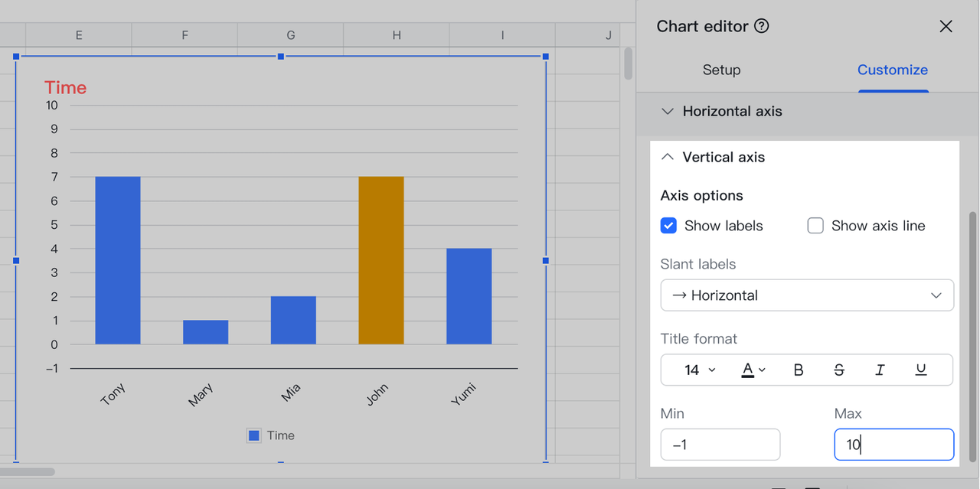Screen dimensions: 980x489
Task: Uncheck Show labels under Axis options
Action: tap(668, 225)
